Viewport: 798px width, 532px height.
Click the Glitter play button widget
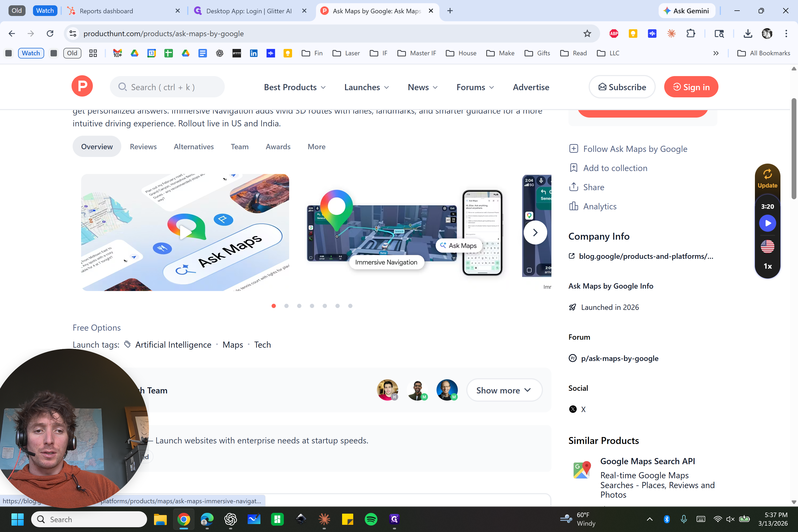767,223
